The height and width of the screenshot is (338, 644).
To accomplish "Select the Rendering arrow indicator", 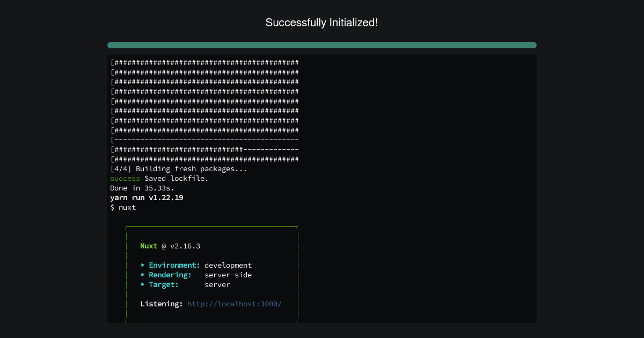I will pyautogui.click(x=142, y=275).
